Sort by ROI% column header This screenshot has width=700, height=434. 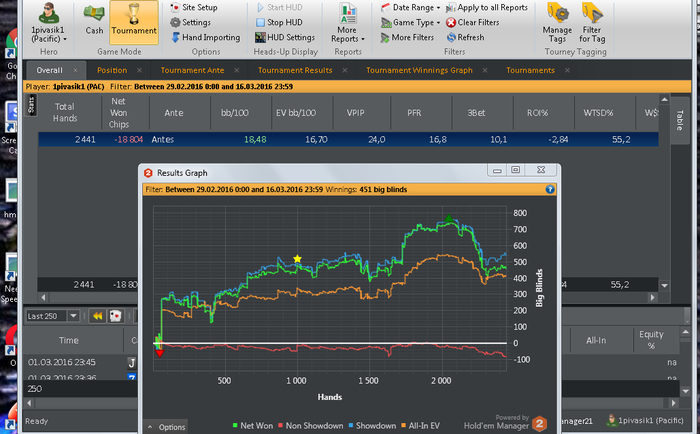537,113
